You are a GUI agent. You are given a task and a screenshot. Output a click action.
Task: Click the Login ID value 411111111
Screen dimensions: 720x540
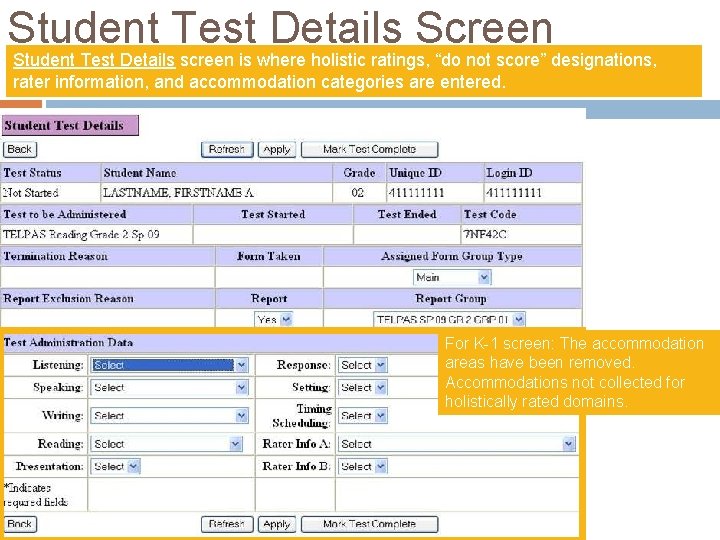click(x=514, y=192)
